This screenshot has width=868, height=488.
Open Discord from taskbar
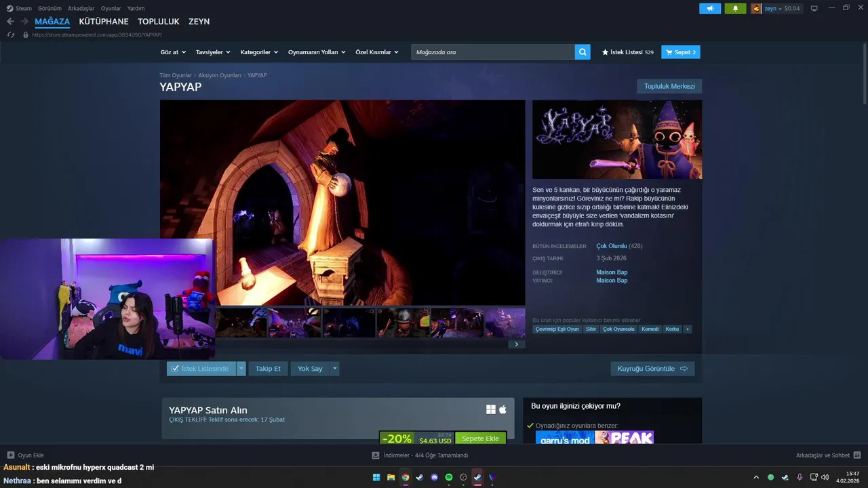click(x=435, y=477)
